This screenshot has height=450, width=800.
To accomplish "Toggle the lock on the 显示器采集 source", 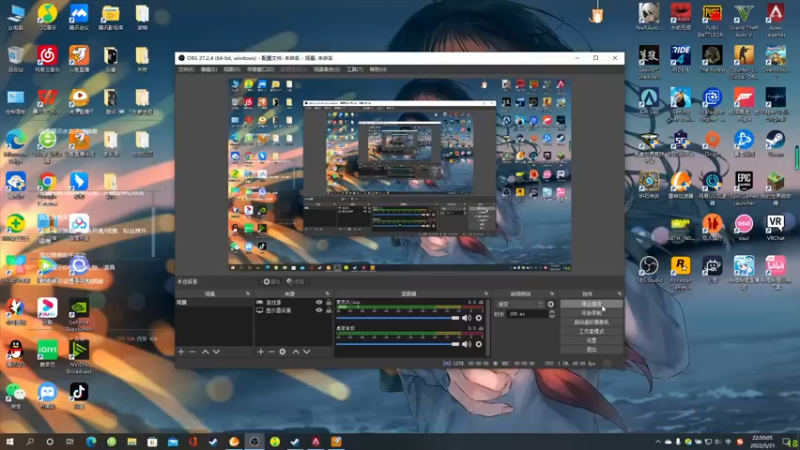I will coord(329,310).
